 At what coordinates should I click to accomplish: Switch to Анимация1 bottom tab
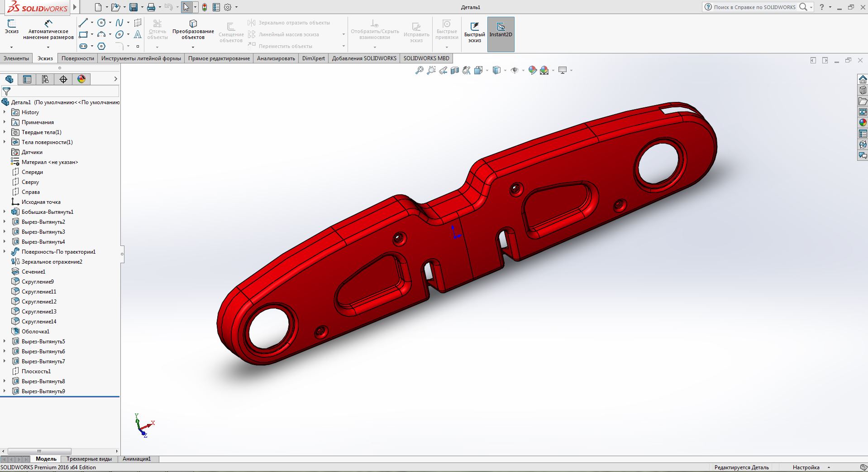point(137,459)
